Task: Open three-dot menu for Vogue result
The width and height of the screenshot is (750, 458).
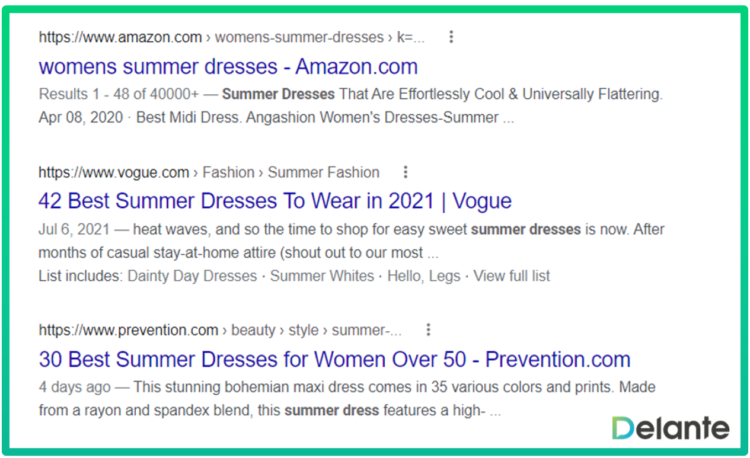Action: (406, 172)
